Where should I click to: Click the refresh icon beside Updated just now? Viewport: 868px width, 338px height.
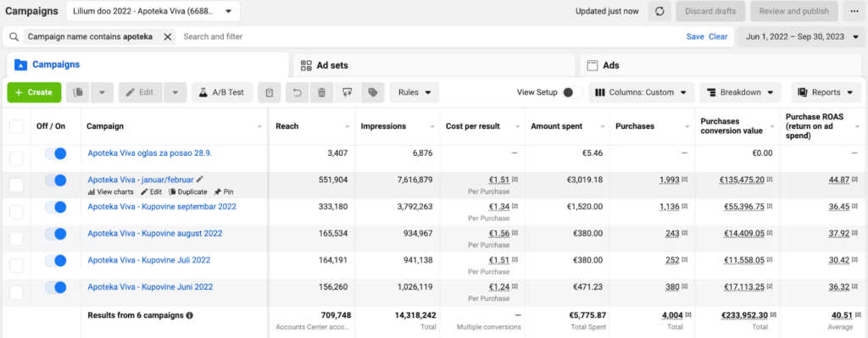[659, 11]
